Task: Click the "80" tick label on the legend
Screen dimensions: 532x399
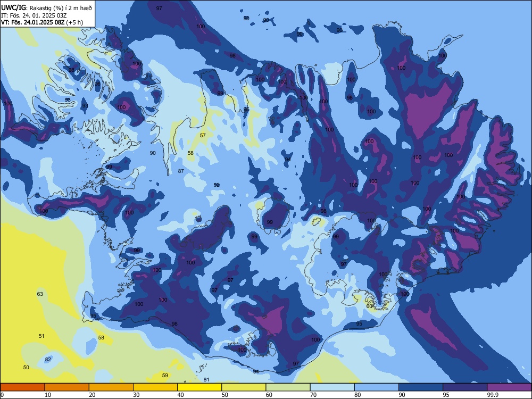Action: pos(358,395)
